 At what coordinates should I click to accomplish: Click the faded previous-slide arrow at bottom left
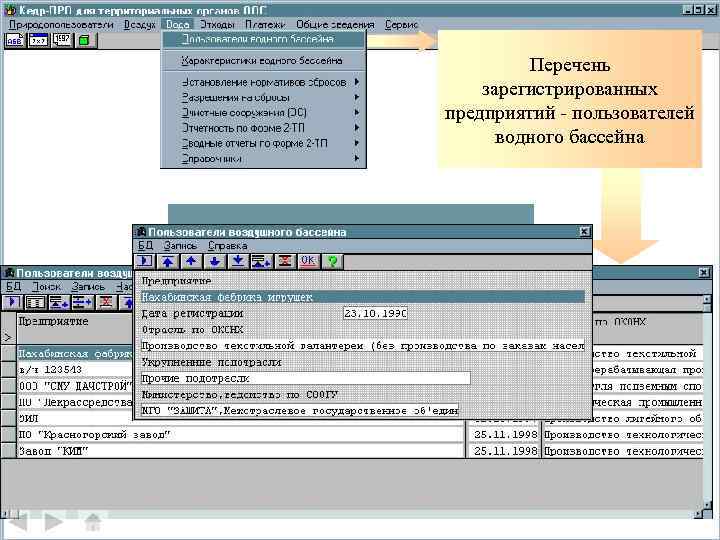click(x=18, y=522)
